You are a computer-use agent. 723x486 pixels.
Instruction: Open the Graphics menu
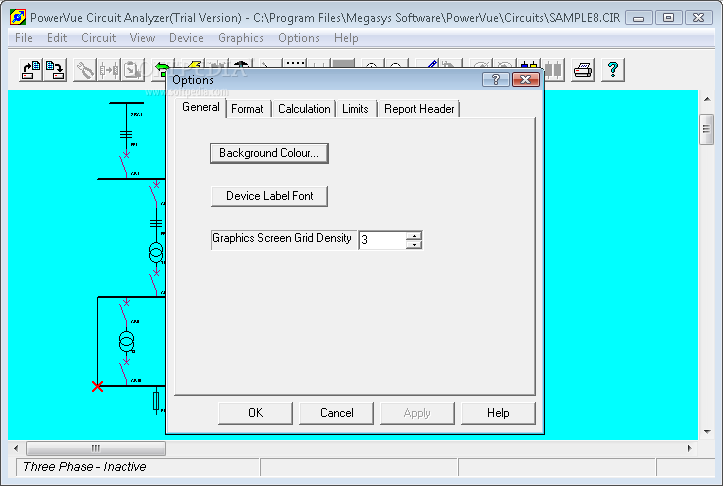click(x=241, y=38)
